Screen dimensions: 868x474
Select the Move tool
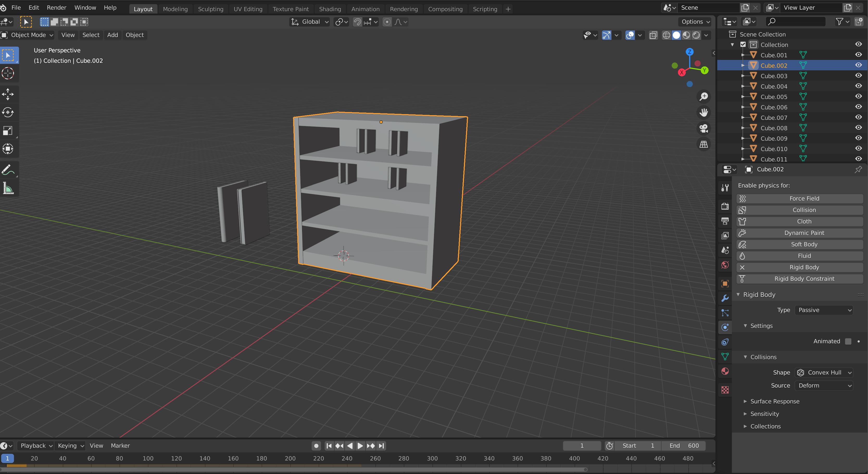[x=8, y=94]
